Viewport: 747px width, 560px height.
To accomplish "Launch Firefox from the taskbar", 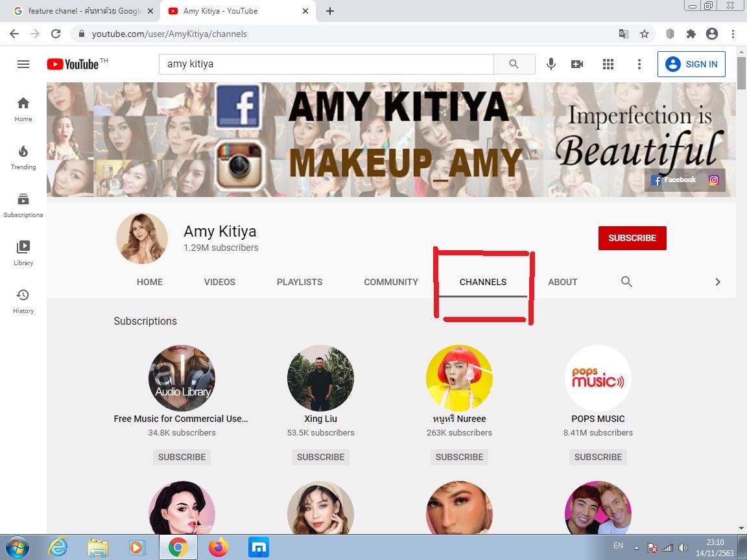I will (x=219, y=548).
